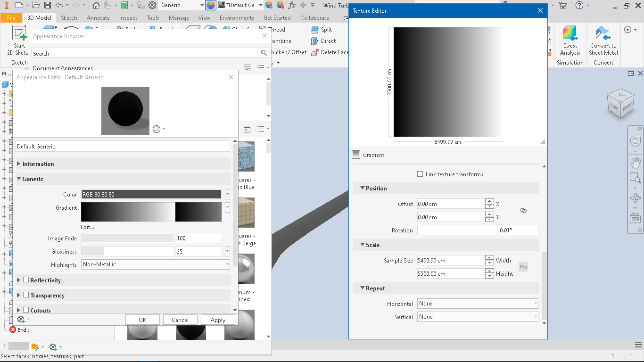Click the RGB 80 80 80 color swatch
The height and width of the screenshot is (362, 644).
(x=151, y=194)
